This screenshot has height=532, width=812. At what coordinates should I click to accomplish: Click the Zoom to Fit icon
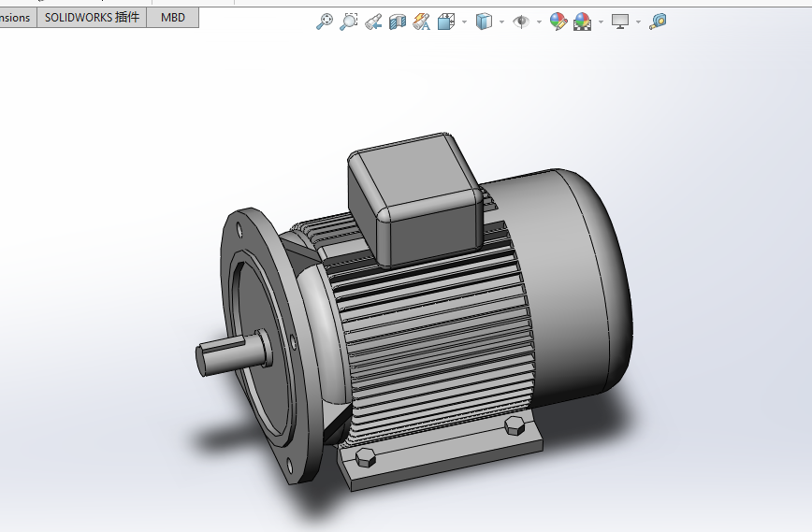[325, 21]
